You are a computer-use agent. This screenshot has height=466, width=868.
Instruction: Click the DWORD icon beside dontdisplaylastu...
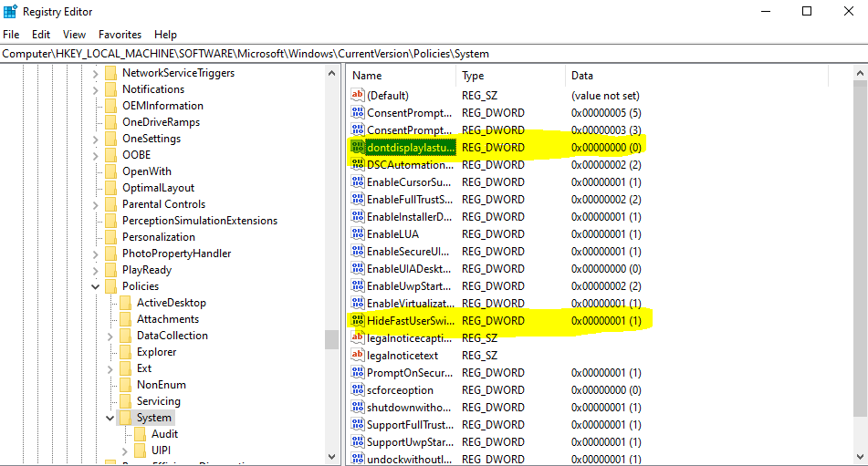[358, 148]
